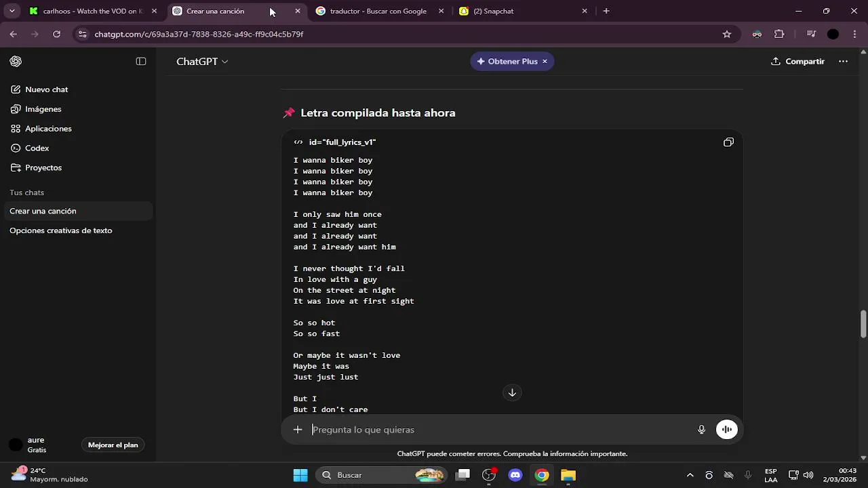Show hidden system tray icons chevron
This screenshot has height=488, width=868.
[x=690, y=475]
